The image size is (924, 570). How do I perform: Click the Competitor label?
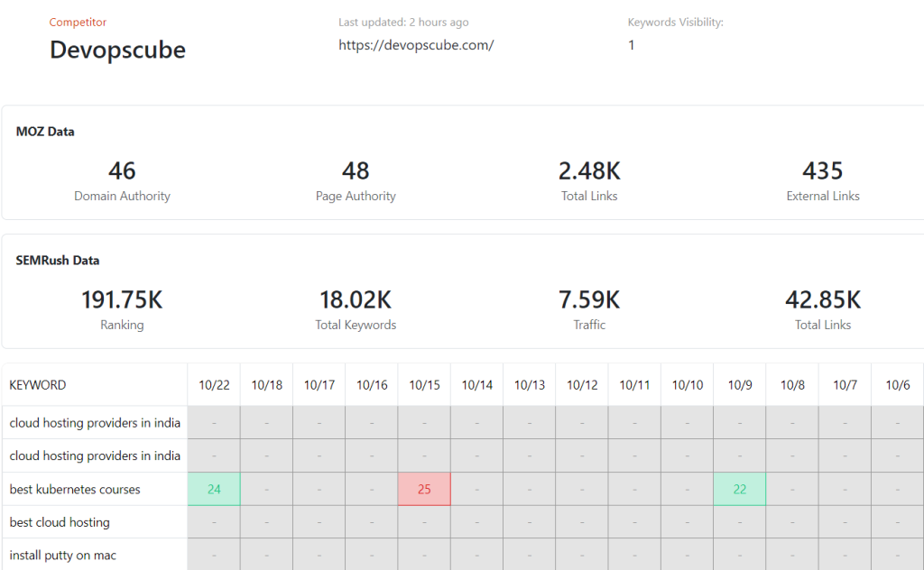click(x=78, y=22)
